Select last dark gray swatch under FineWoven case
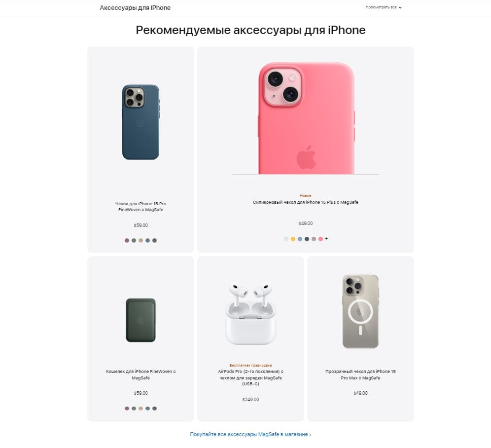The image size is (491, 448). coord(154,240)
